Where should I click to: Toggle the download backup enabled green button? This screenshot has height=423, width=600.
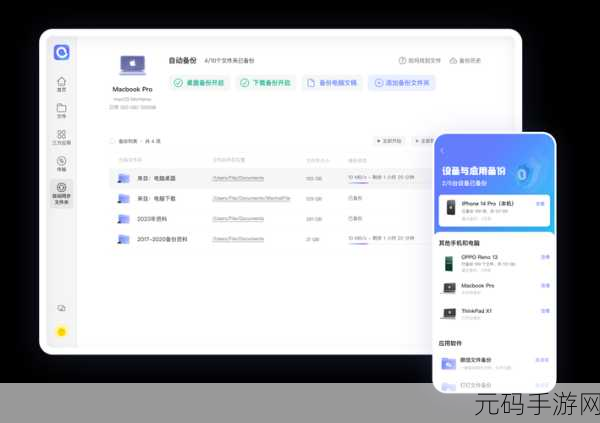(265, 83)
